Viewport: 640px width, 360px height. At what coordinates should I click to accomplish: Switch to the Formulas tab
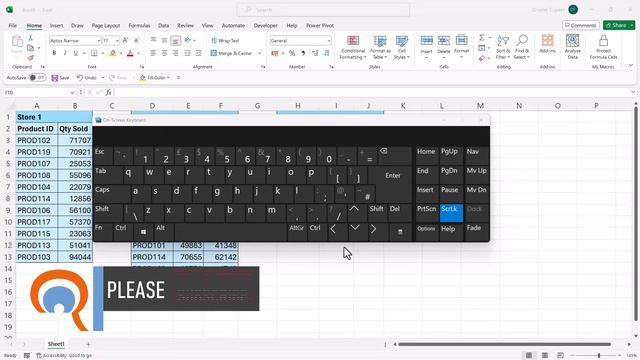tap(139, 25)
